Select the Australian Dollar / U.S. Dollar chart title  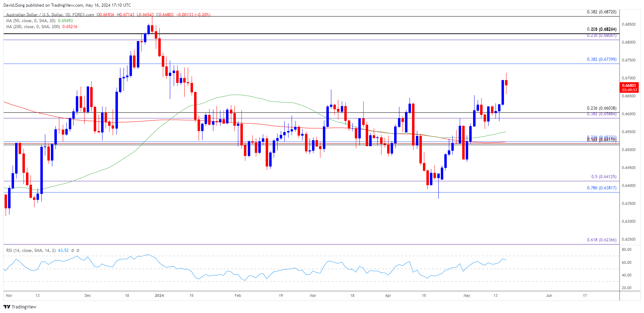(x=50, y=15)
